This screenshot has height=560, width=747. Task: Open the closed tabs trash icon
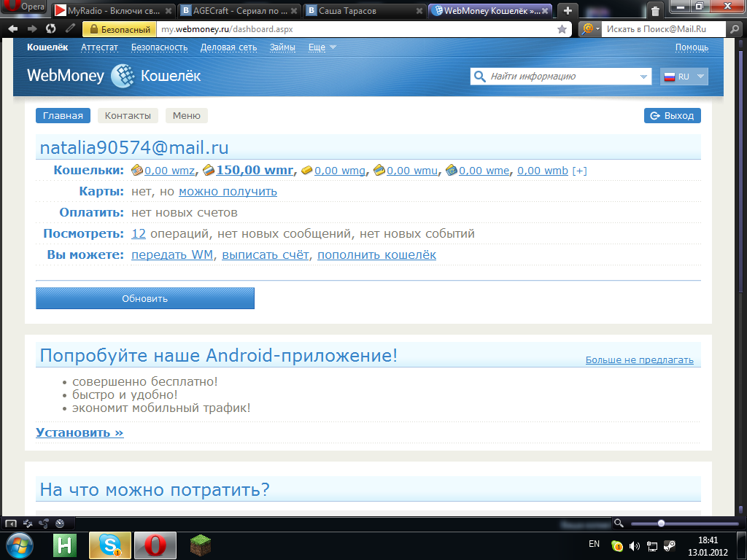tap(655, 11)
